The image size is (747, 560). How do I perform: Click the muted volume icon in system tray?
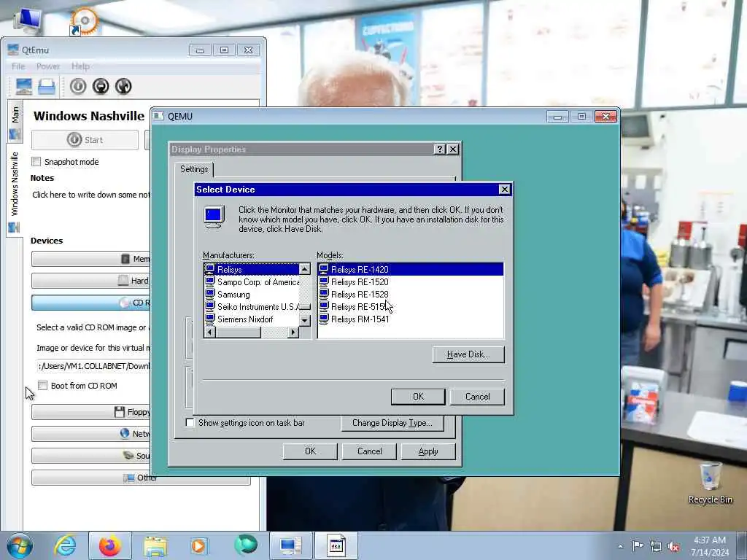tap(673, 546)
